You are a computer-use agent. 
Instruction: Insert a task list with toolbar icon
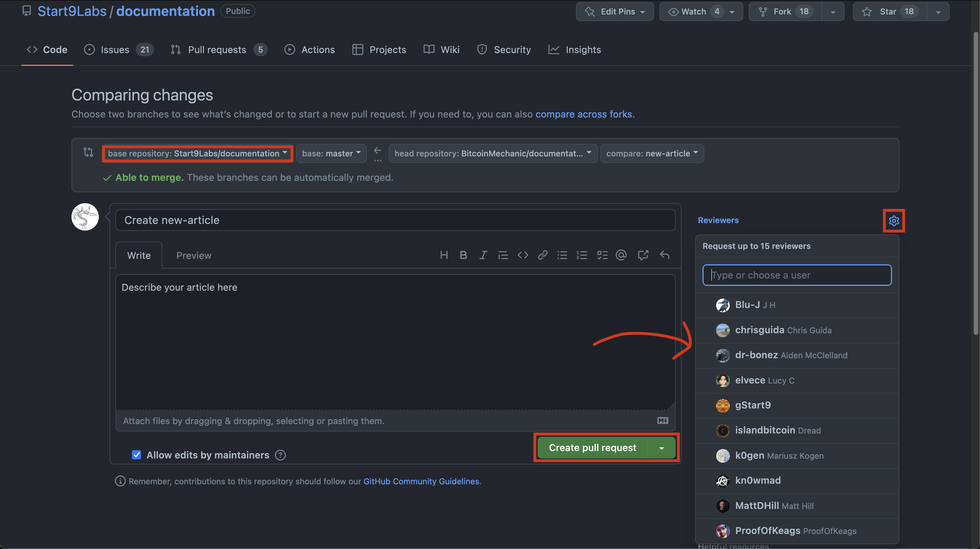click(x=602, y=255)
